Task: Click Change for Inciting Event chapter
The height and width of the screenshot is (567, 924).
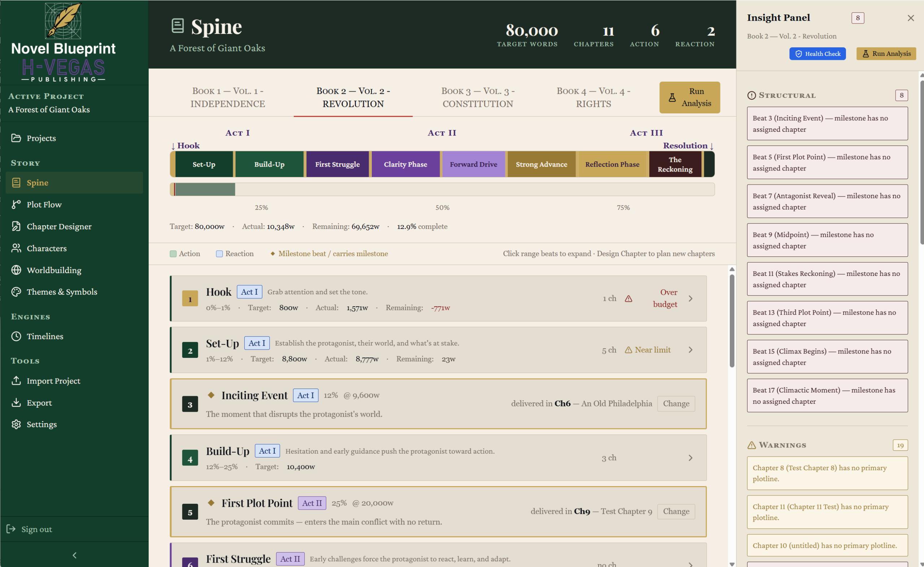Action: click(x=676, y=404)
